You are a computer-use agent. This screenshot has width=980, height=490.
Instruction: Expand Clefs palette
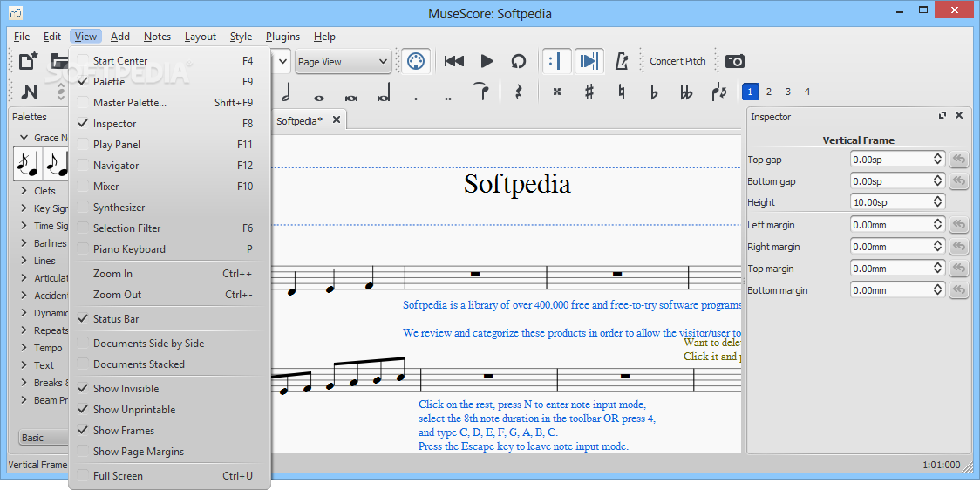(x=24, y=191)
